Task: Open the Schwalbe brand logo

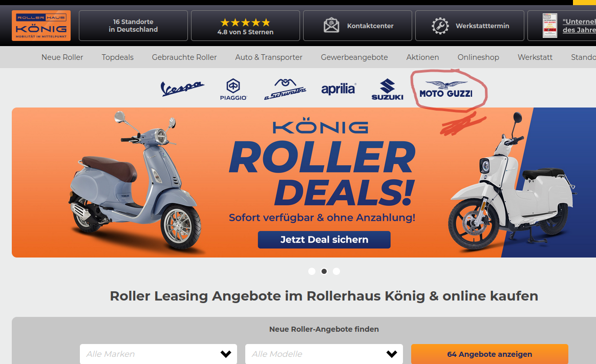Action: pos(285,89)
